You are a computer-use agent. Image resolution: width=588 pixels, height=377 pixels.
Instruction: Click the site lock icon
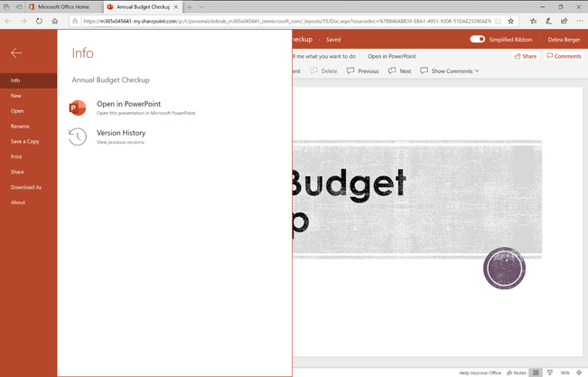pyautogui.click(x=75, y=21)
